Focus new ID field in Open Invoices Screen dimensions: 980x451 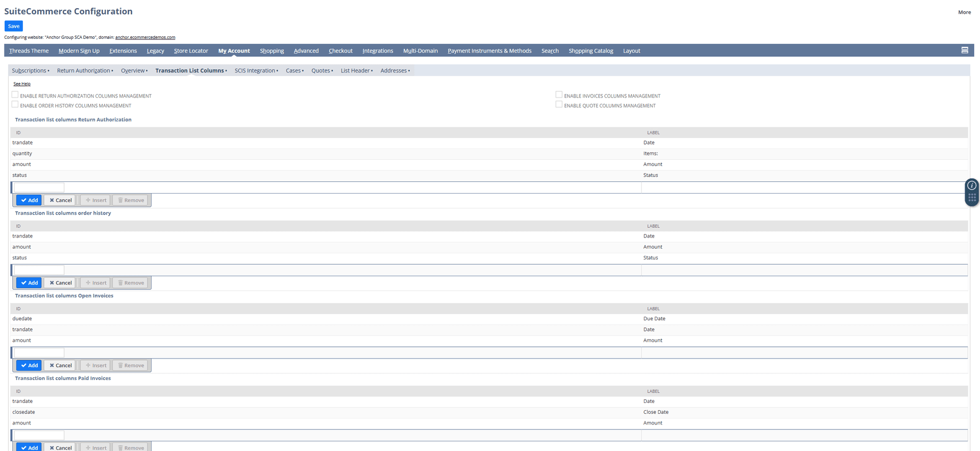pyautogui.click(x=39, y=352)
